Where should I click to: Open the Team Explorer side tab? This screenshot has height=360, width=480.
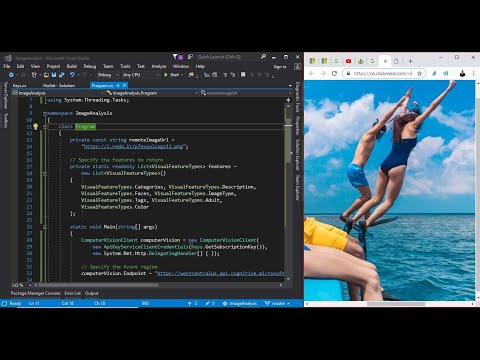point(298,188)
